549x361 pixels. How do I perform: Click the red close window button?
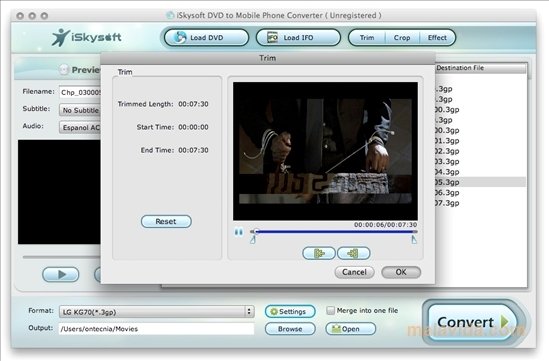click(x=20, y=16)
